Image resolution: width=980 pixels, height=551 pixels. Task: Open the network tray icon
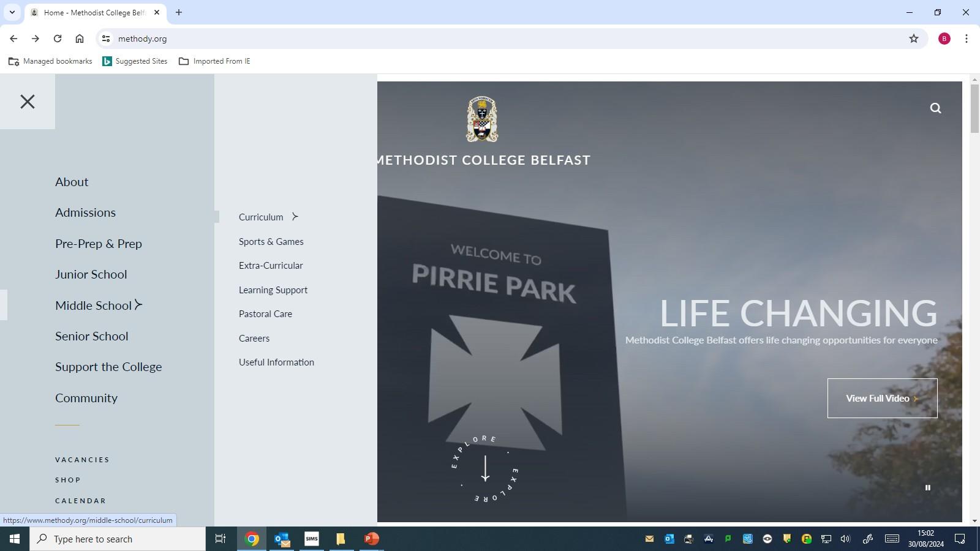pyautogui.click(x=826, y=539)
